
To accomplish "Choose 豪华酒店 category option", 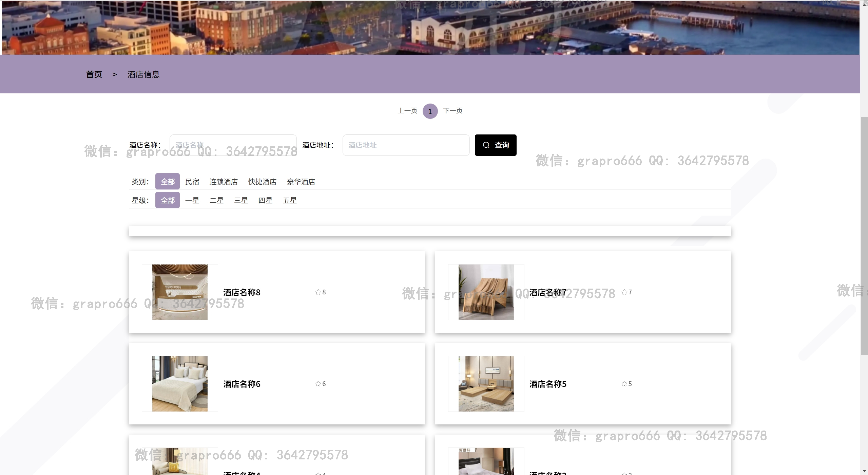I will click(x=301, y=182).
